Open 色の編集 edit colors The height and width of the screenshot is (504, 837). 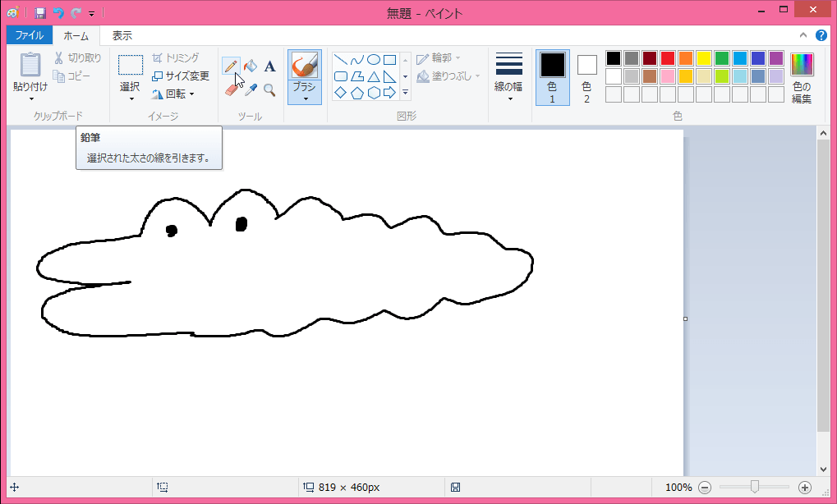point(802,78)
